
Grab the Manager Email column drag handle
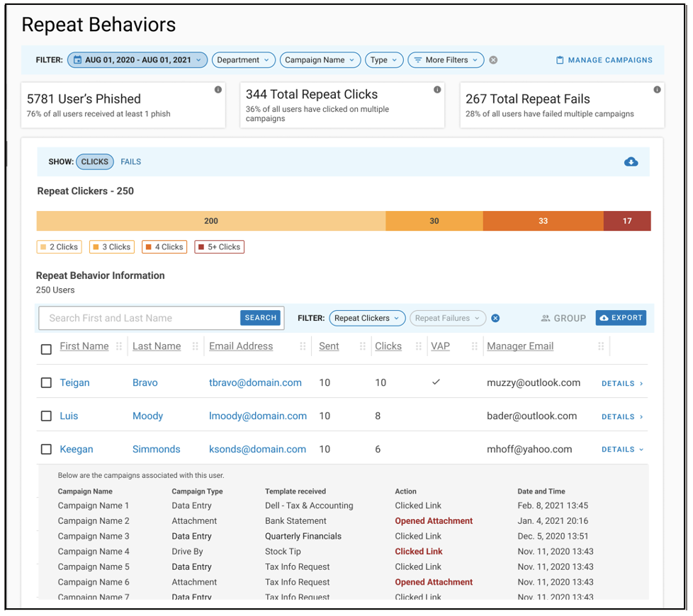click(601, 346)
